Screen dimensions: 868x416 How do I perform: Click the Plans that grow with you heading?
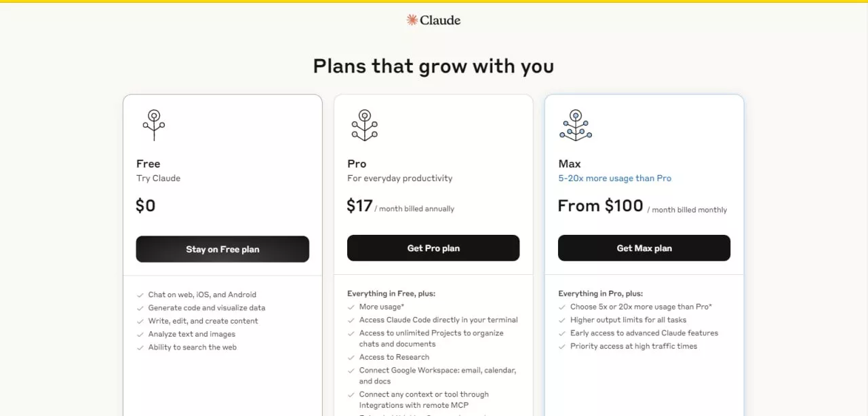coord(433,67)
